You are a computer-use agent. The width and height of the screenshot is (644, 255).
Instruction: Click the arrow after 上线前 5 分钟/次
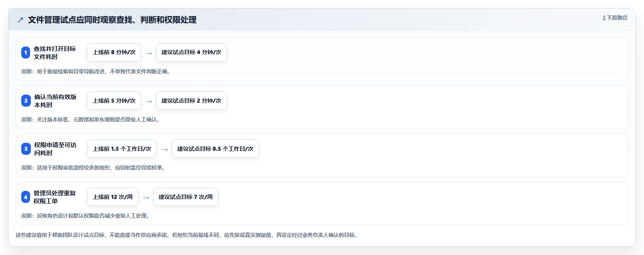pos(149,101)
